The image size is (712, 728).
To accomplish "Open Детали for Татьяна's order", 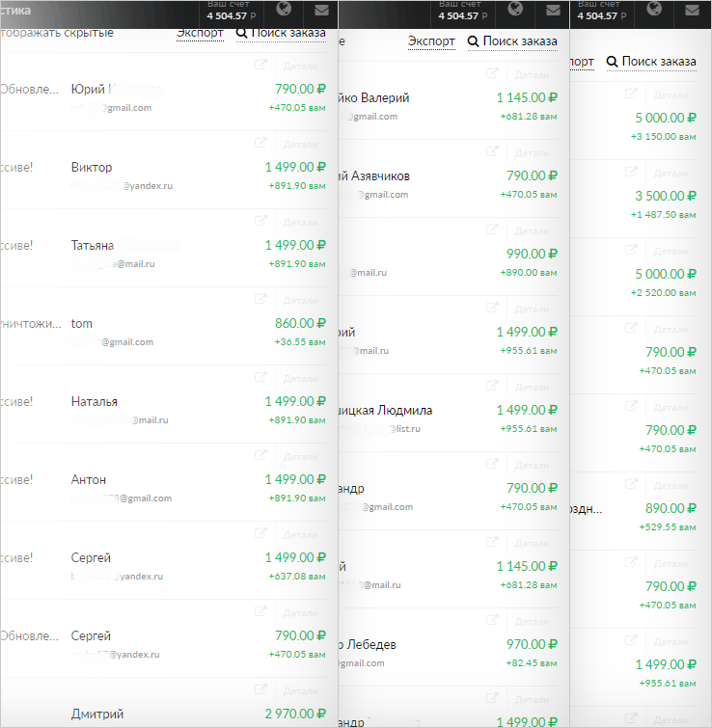I will (x=301, y=221).
